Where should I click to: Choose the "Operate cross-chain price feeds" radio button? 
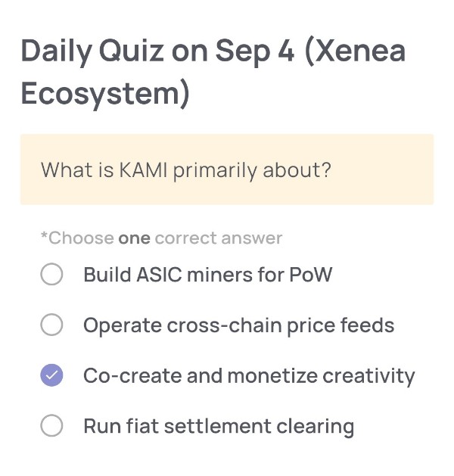51,325
